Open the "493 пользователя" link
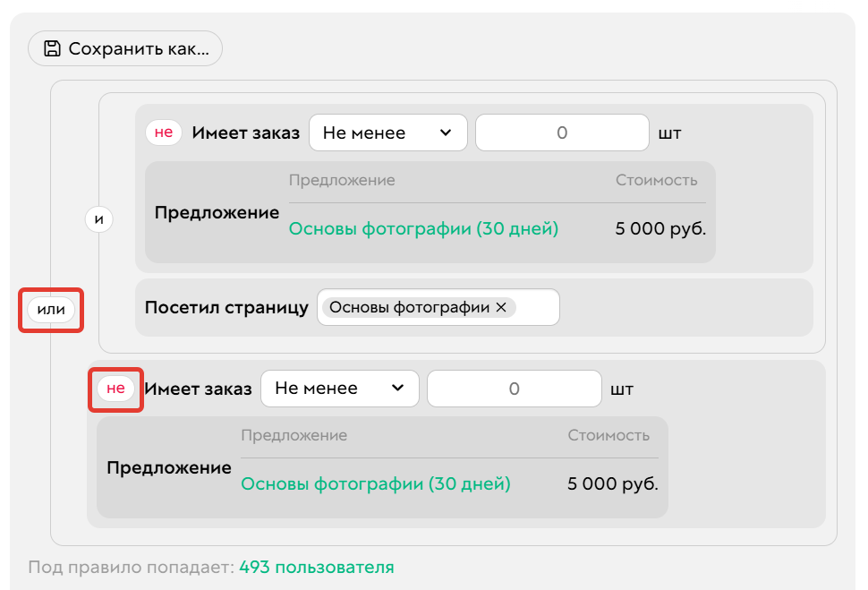 [x=317, y=568]
